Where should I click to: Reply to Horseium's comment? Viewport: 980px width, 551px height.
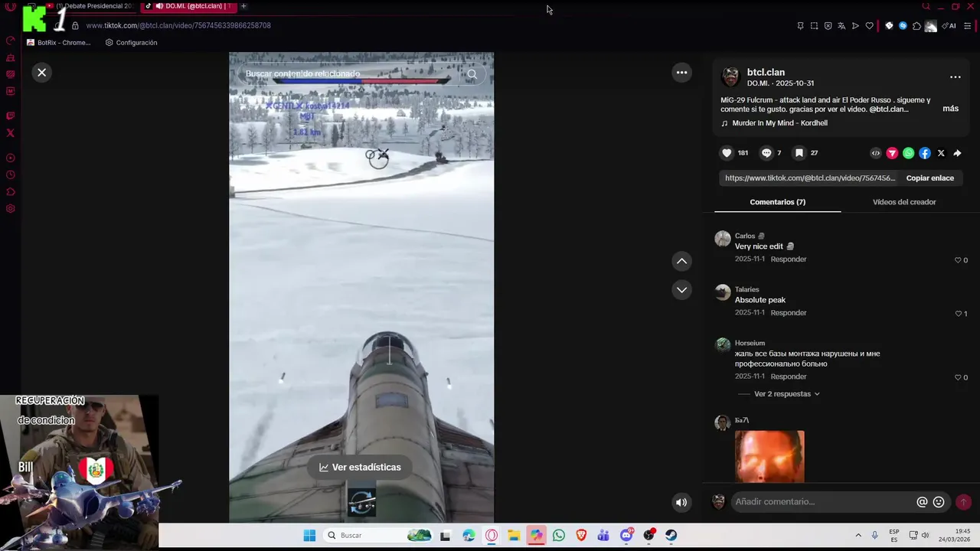click(x=789, y=377)
